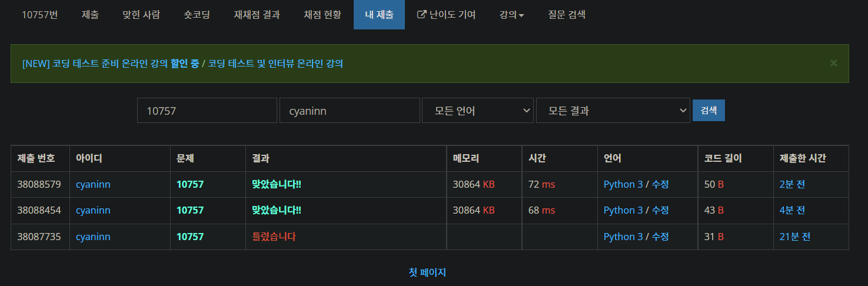This screenshot has height=286, width=868.
Task: Click the 4분 전 submission time
Action: tap(792, 210)
